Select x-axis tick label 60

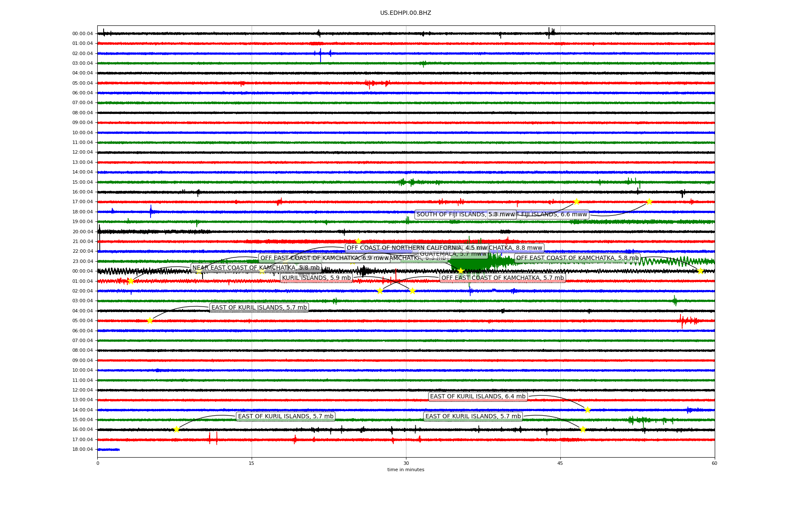(x=714, y=463)
